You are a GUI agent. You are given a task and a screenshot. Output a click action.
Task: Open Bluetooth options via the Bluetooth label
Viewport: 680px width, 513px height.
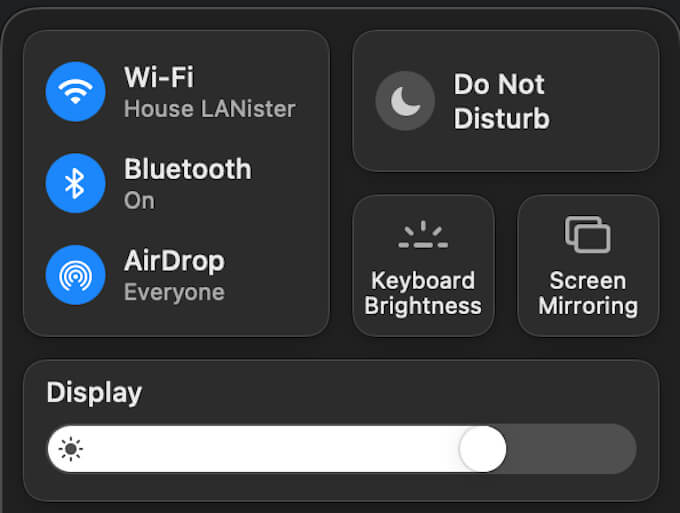[187, 169]
